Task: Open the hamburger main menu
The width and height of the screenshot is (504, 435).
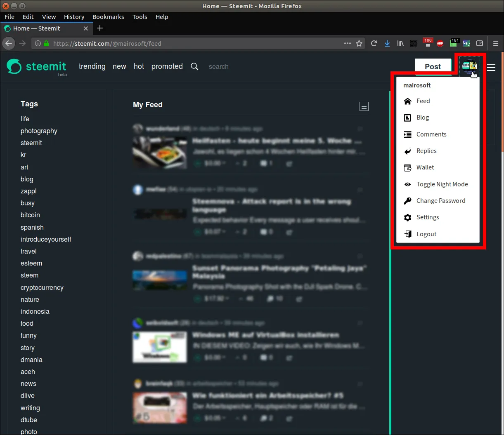Action: pos(491,67)
